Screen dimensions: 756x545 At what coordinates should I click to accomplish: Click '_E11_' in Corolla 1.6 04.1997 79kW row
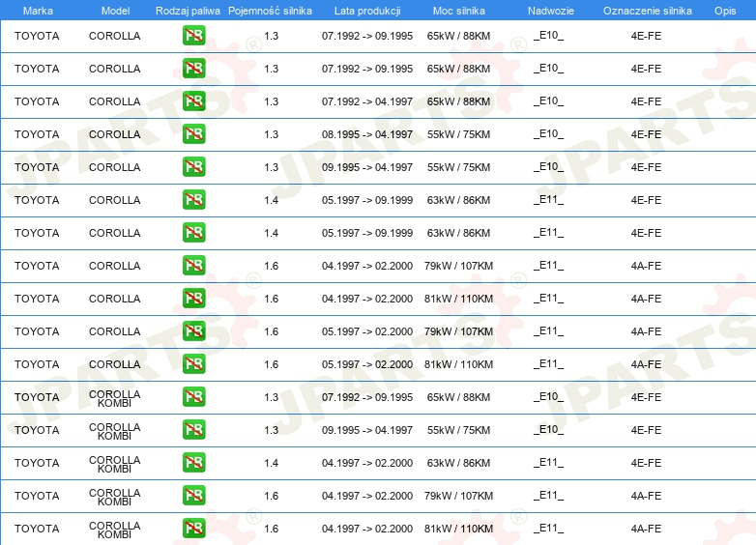click(x=549, y=265)
